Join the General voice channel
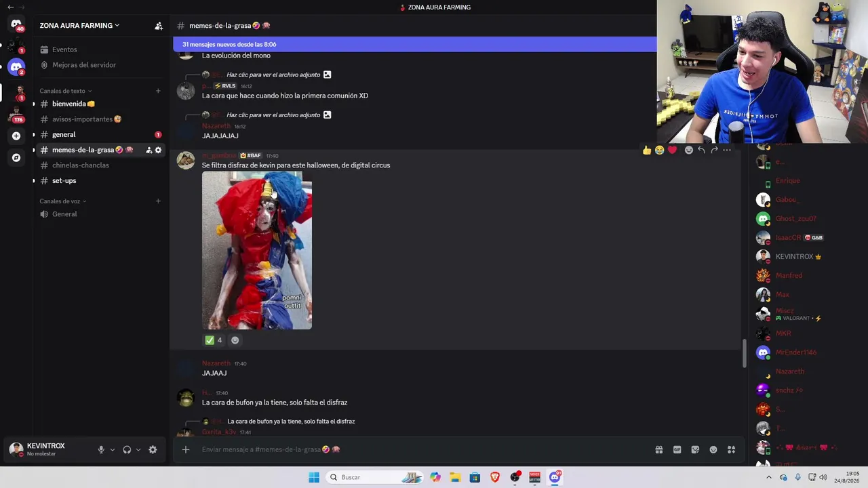 [x=99, y=214]
